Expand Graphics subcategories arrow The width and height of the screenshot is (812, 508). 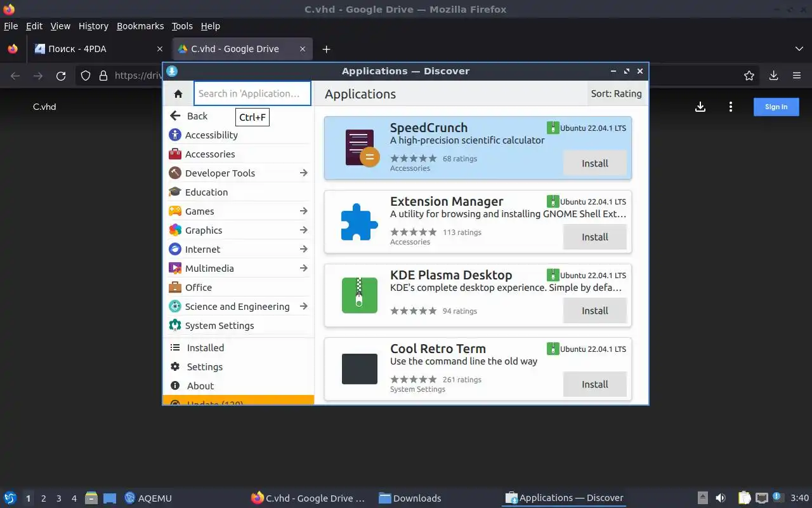[303, 230]
